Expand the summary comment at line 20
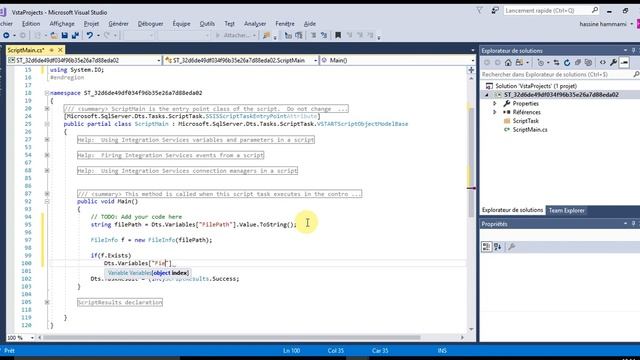The height and width of the screenshot is (360, 640). 47,109
